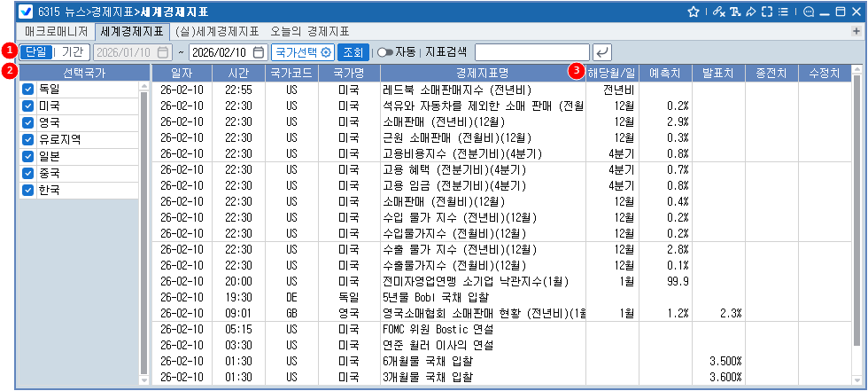Add this screen to favorites with star icon
The image size is (868, 391).
[x=694, y=12]
